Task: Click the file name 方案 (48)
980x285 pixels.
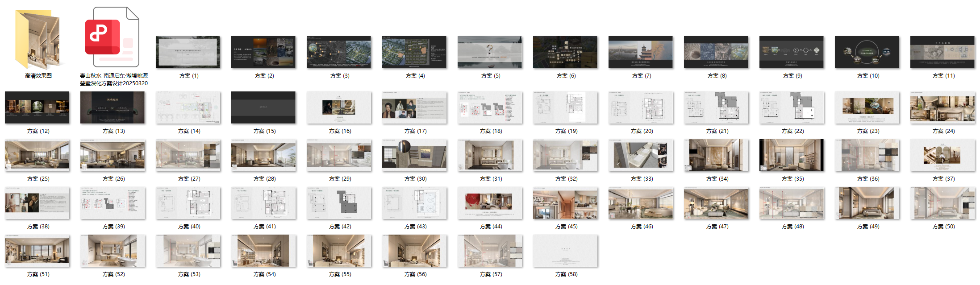Action: point(792,227)
